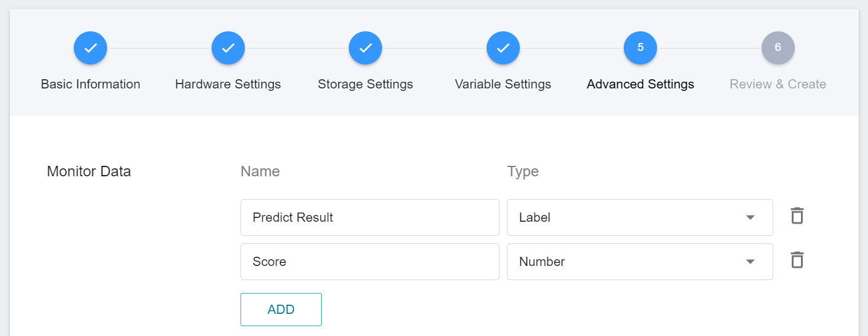Go to Basic Information step label
The height and width of the screenshot is (336, 868).
[x=90, y=84]
